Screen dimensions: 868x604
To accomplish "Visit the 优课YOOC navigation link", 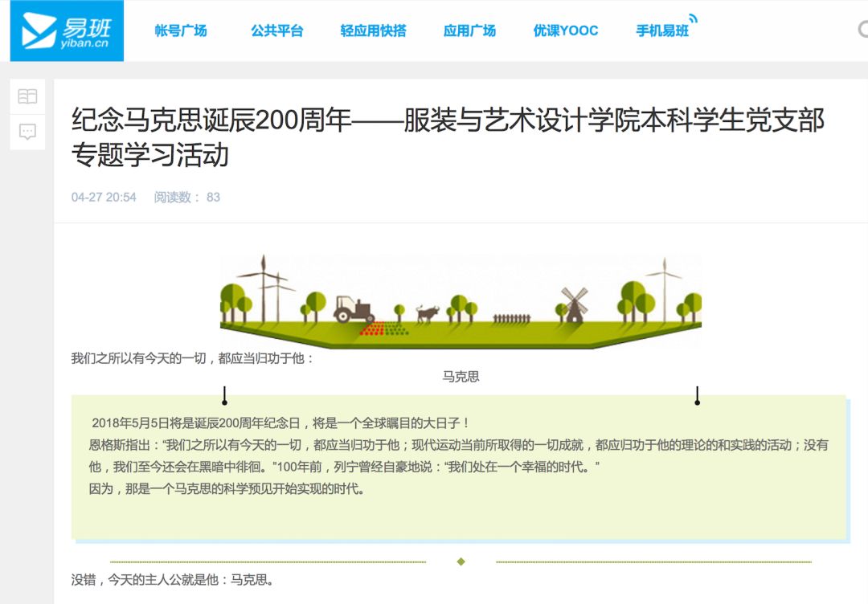I will pos(566,31).
